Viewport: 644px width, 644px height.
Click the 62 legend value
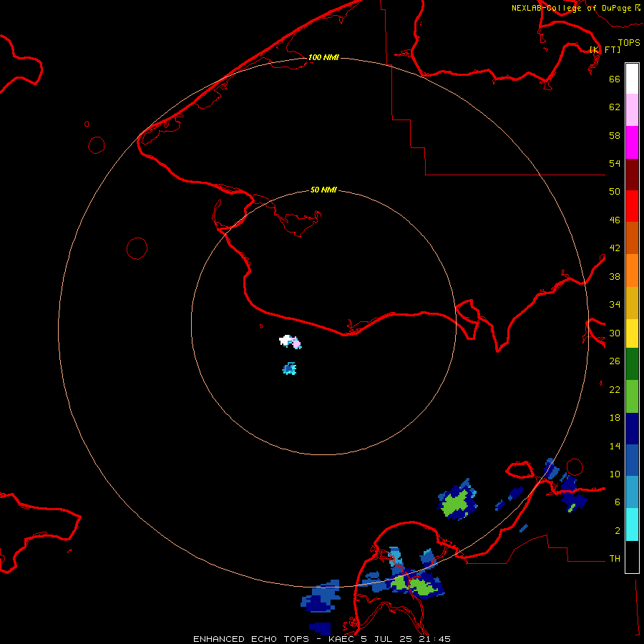615,107
